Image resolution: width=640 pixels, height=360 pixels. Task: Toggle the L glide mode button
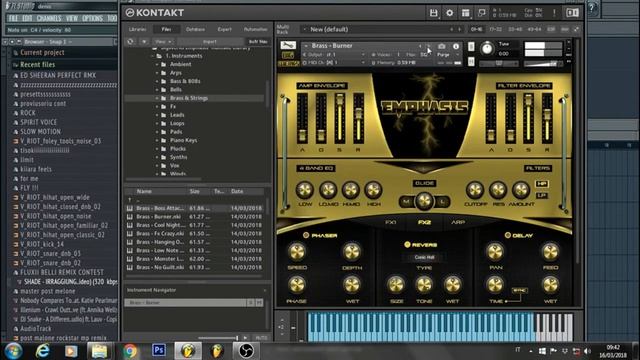[x=443, y=201]
